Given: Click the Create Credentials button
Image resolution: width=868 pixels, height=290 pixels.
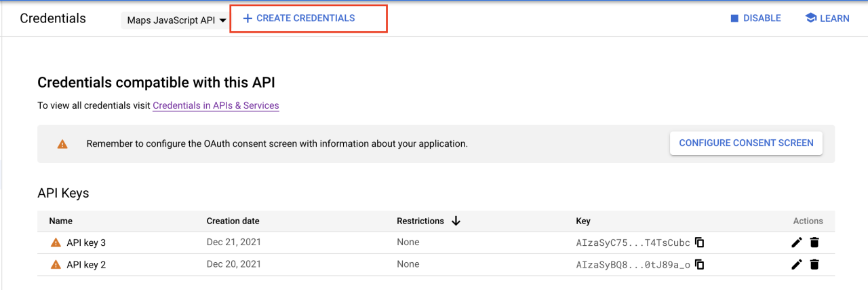Looking at the screenshot, I should point(299,18).
